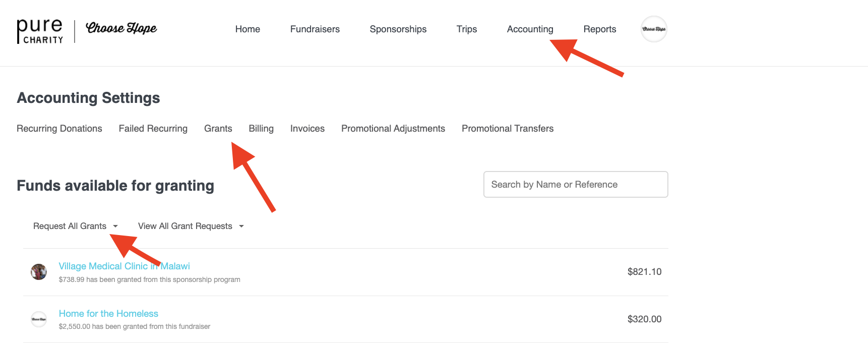The width and height of the screenshot is (868, 343).
Task: Open the Accounting menu
Action: 530,29
